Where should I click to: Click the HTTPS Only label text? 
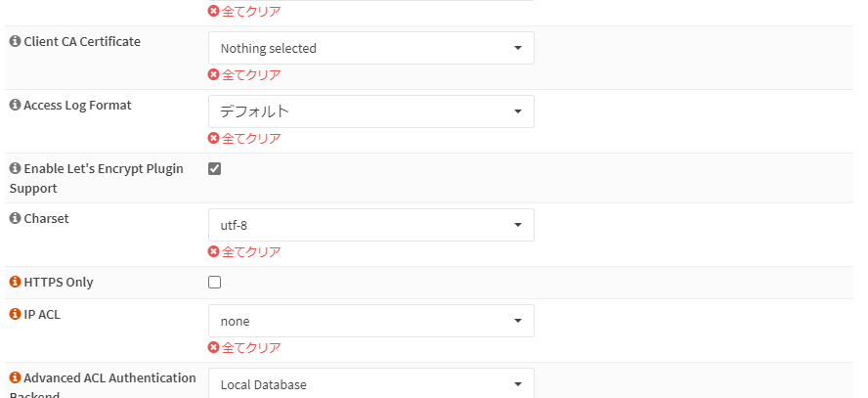(59, 283)
